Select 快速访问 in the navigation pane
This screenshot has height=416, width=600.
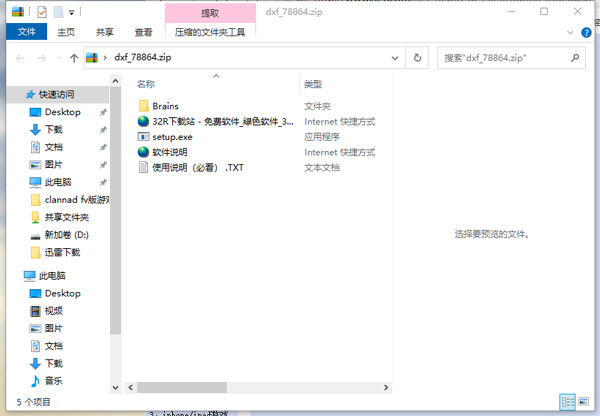click(56, 95)
